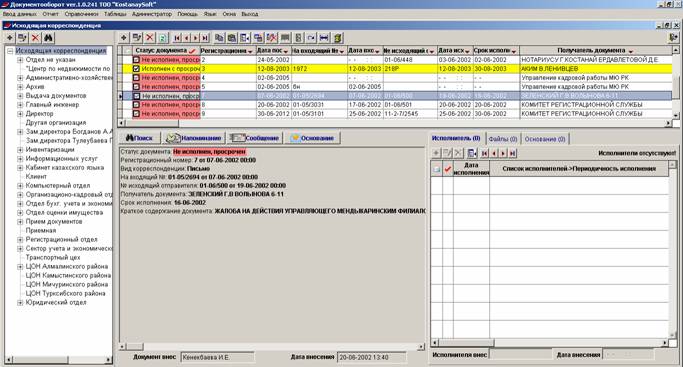This screenshot has width=683, height=367.
Task: Click the plus icon in the department tree toolbar
Action: (x=10, y=38)
